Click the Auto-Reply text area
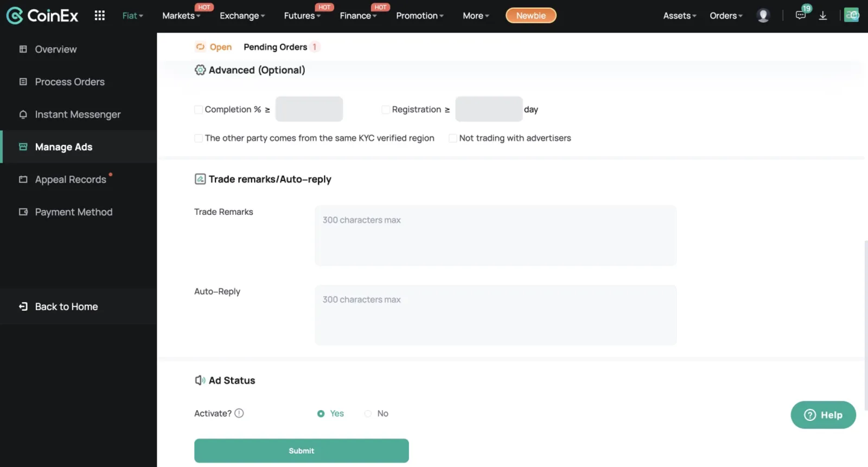 tap(495, 315)
